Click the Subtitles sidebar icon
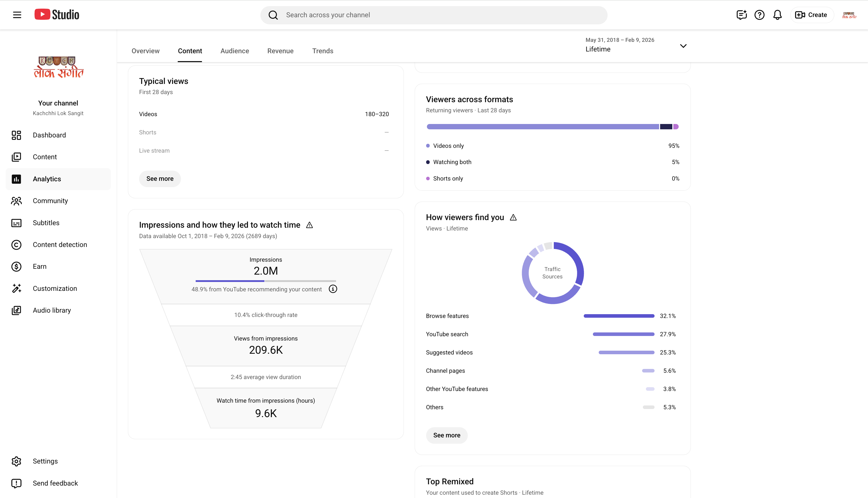The height and width of the screenshot is (498, 868). 16,223
